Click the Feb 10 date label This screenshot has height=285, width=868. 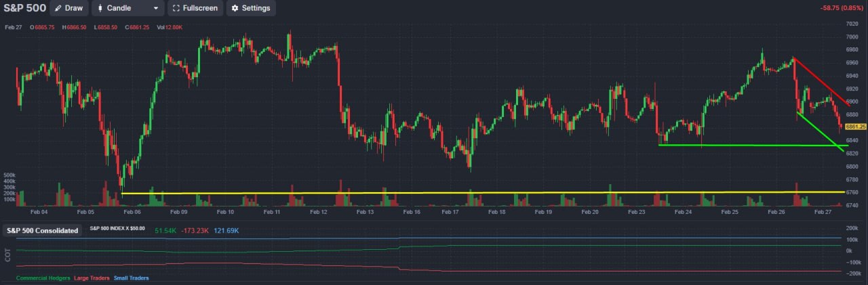[225, 212]
